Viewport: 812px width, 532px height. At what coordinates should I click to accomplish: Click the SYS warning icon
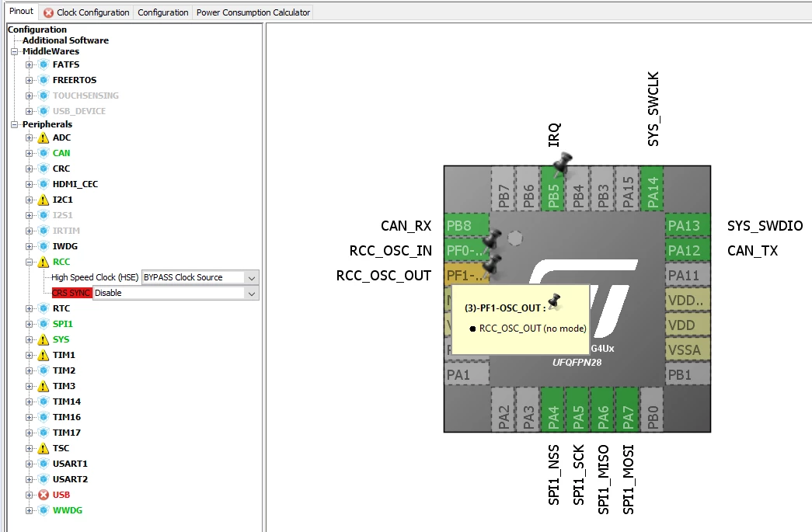44,339
